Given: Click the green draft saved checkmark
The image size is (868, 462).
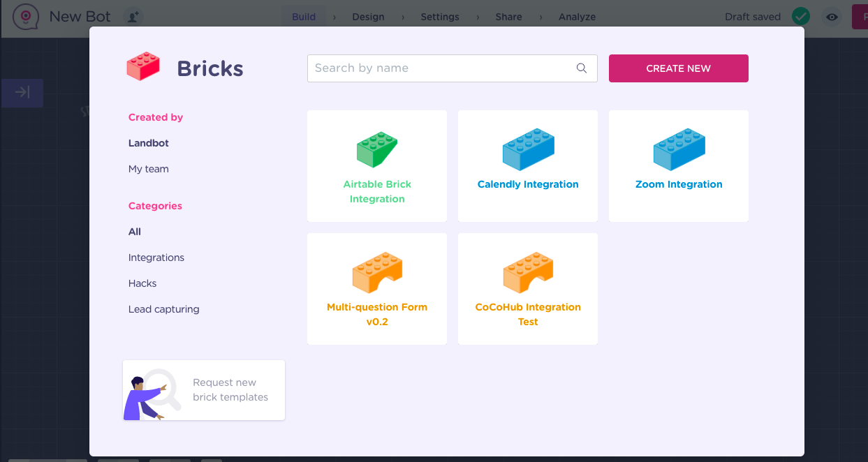Looking at the screenshot, I should pyautogui.click(x=800, y=17).
